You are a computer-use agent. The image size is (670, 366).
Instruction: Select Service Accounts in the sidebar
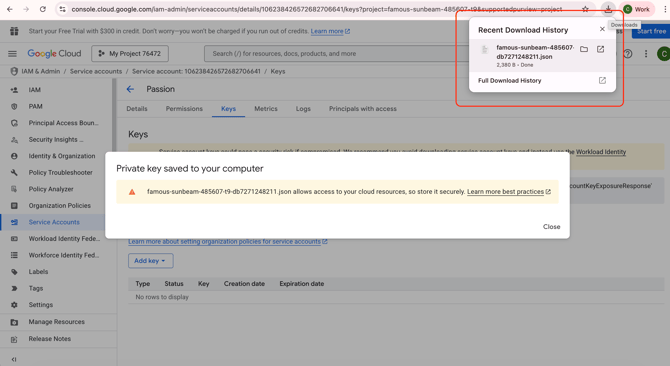(53, 222)
